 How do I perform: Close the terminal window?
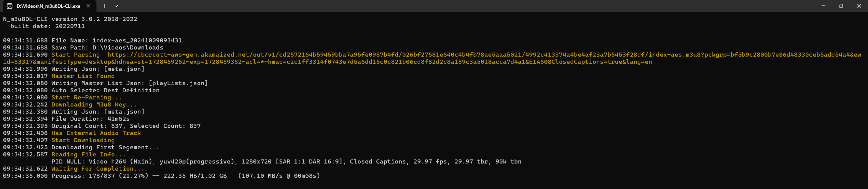(x=859, y=6)
